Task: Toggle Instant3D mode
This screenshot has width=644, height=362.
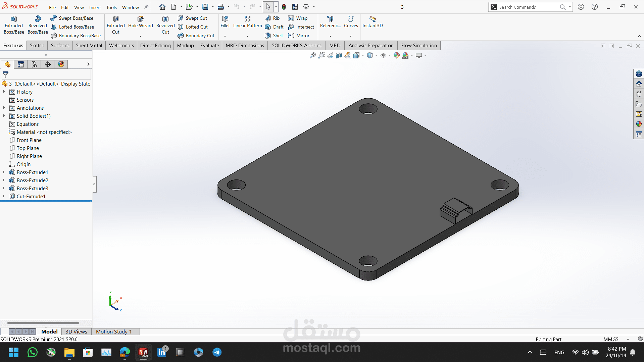Action: [x=373, y=22]
